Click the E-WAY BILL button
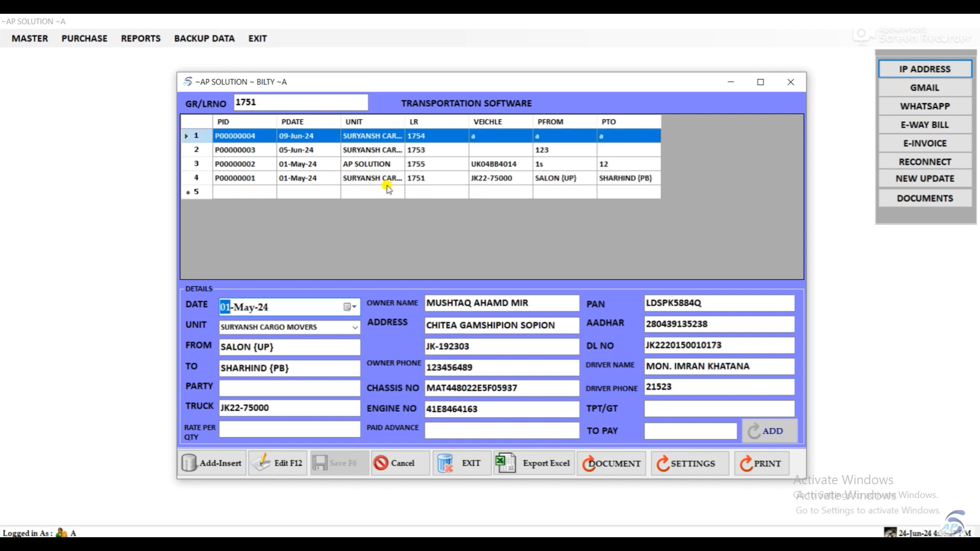980x551 pixels. 925,124
